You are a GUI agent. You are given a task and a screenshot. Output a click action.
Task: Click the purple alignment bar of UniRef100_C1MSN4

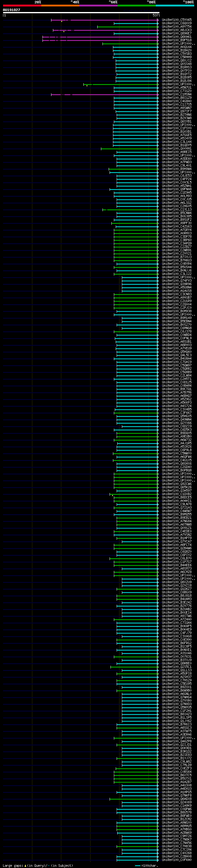point(104,95)
